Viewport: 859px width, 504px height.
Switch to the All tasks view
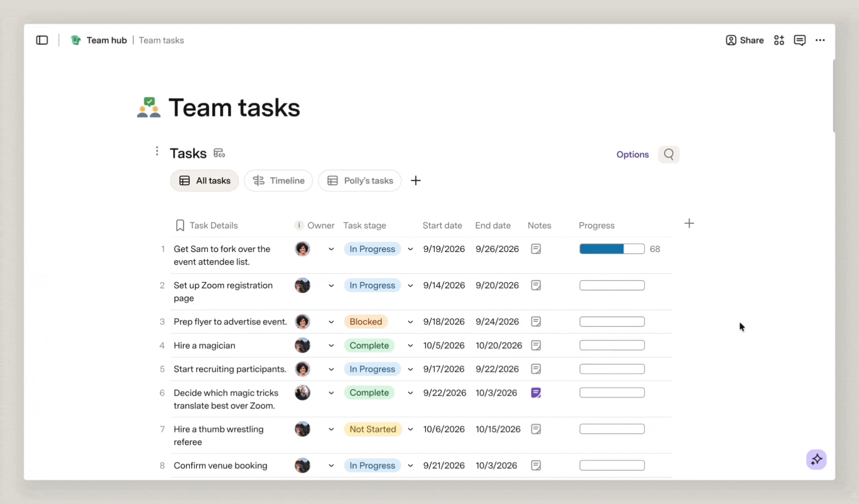204,181
